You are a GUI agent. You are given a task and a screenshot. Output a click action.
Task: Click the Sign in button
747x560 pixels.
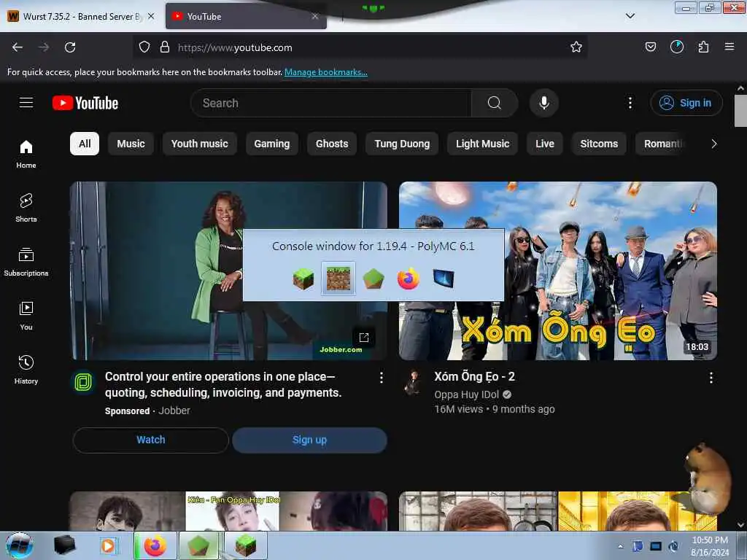coord(686,103)
